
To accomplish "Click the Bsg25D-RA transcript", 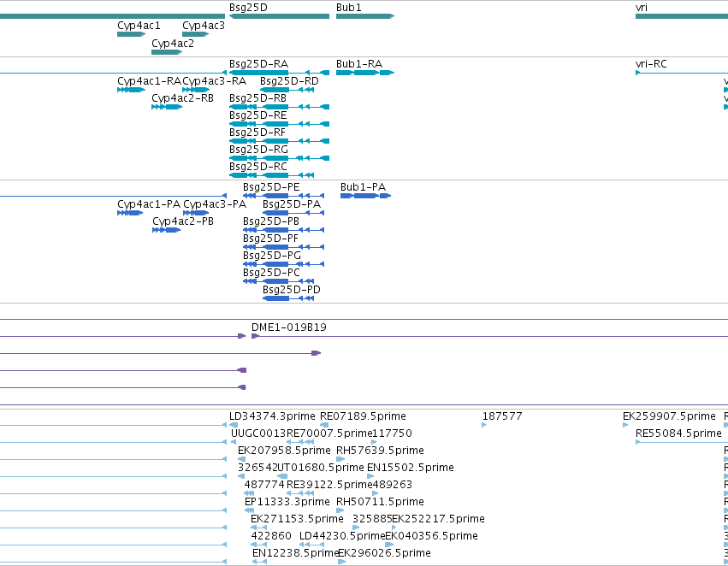I will [x=279, y=73].
